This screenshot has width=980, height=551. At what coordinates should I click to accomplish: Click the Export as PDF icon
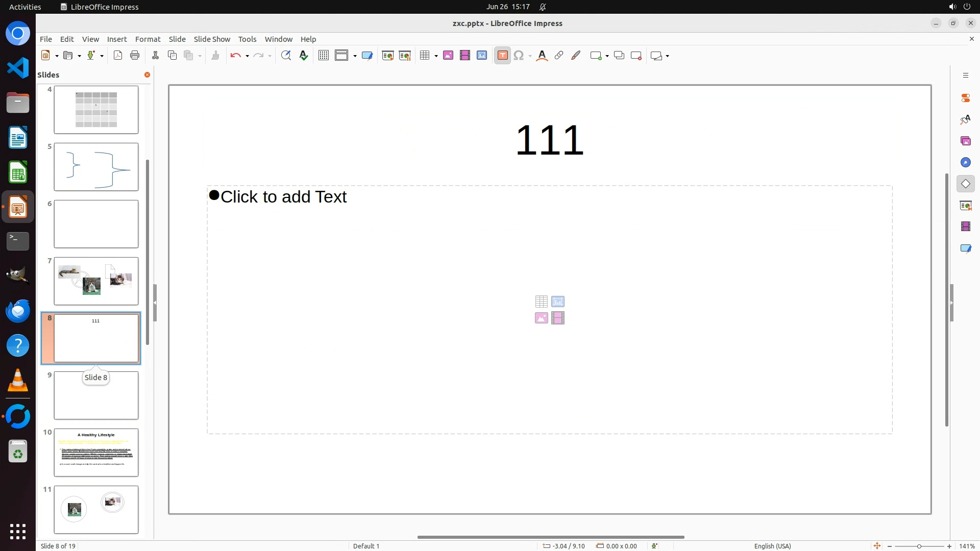point(118,56)
